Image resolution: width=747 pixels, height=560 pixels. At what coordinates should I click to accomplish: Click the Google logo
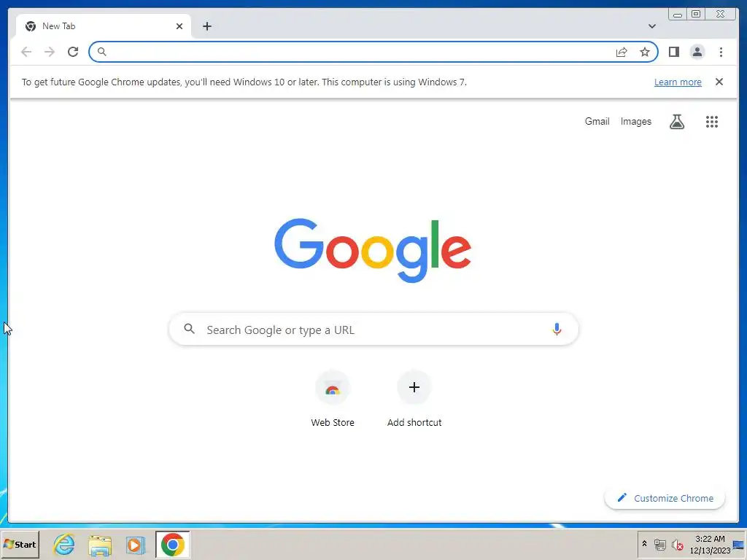373,249
